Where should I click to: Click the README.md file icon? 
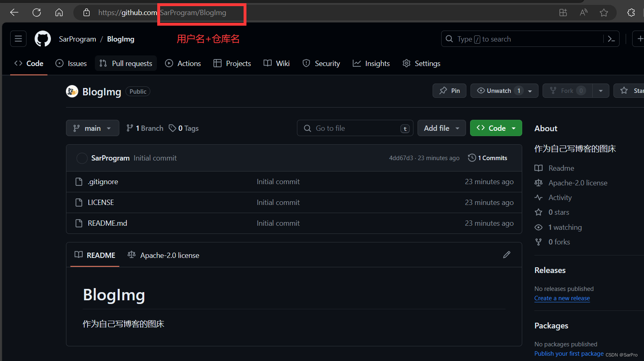click(x=79, y=223)
